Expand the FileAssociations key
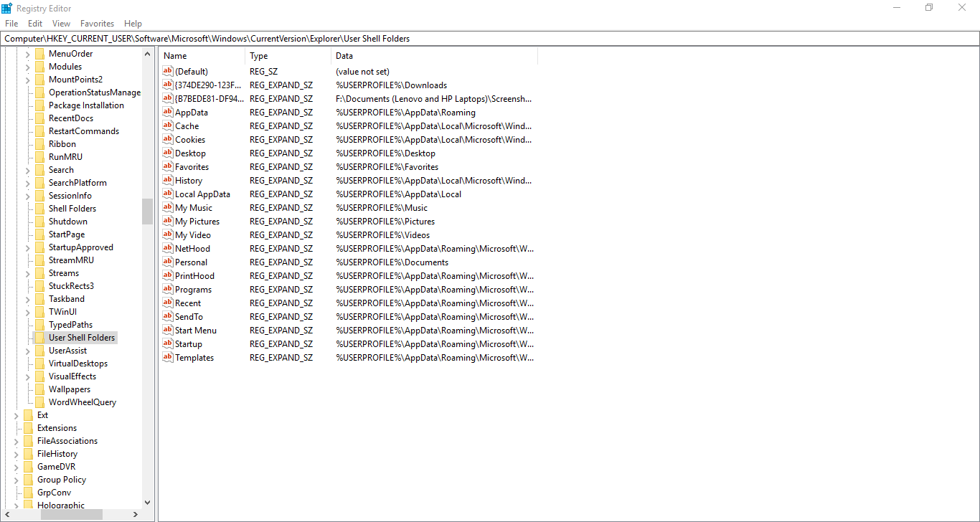Viewport: 980px width, 522px height. 17,441
